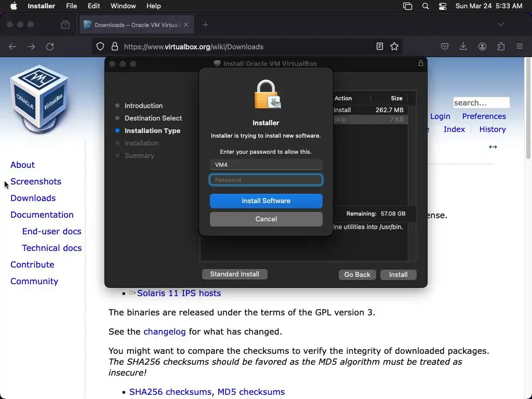532x399 pixels.
Task: Click the Login link
Action: (x=440, y=116)
